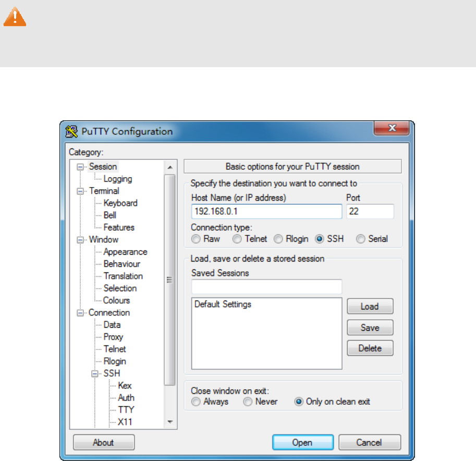Click the PuTTY icon in title bar

coord(71,132)
